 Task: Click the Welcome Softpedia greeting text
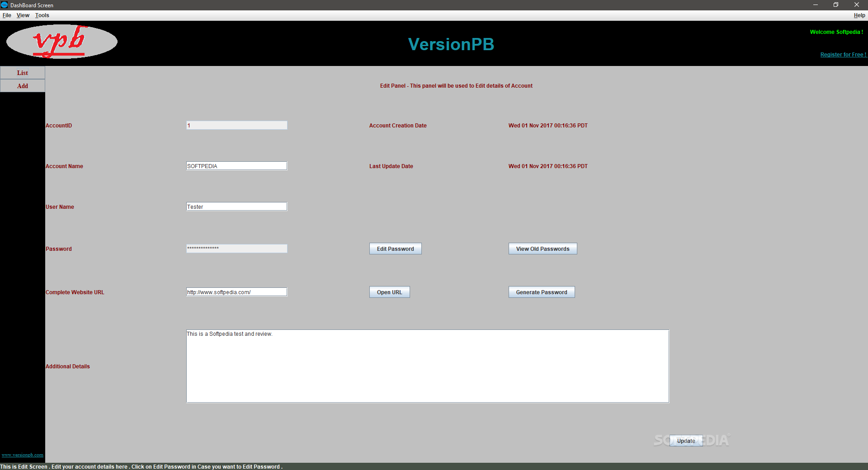(836, 32)
